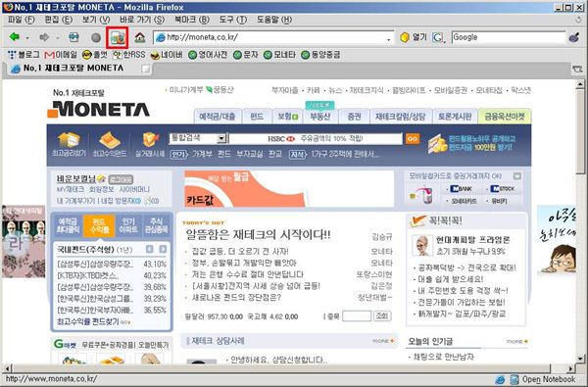Go back with the green Back arrow
Image resolution: width=588 pixels, height=387 pixels.
click(15, 37)
